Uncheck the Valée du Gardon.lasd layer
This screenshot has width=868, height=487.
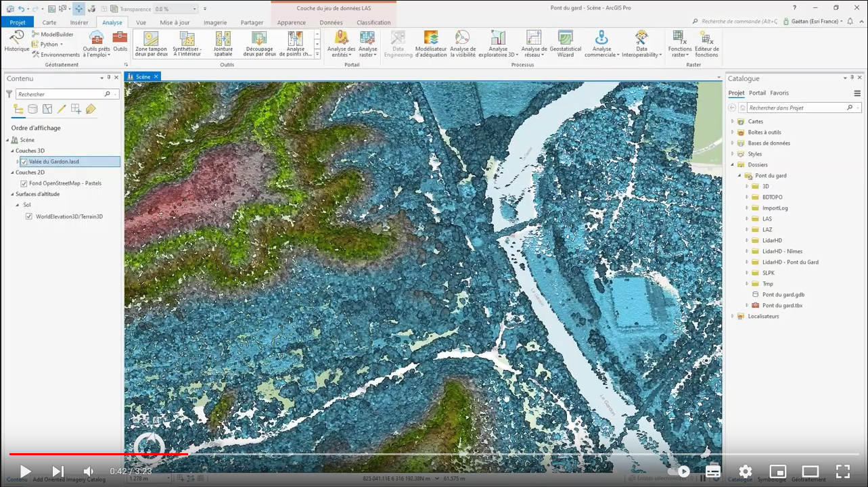(x=24, y=162)
